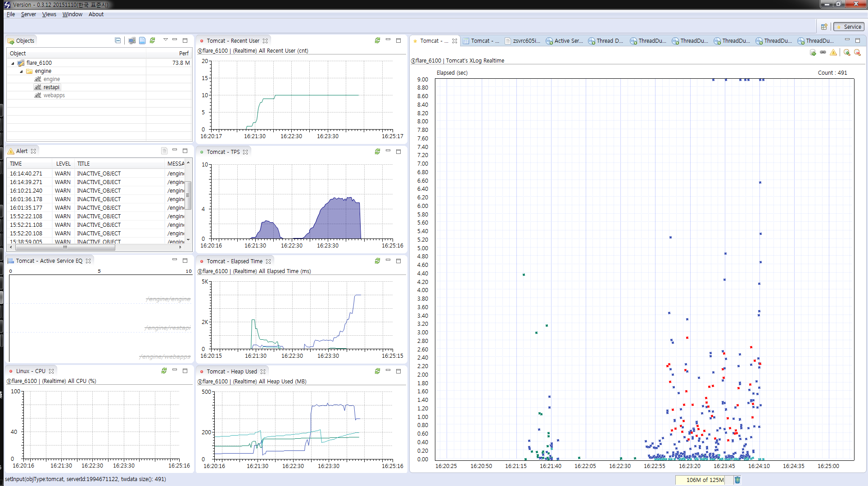The height and width of the screenshot is (486, 868).
Task: Collapse the engine folder node
Action: click(x=21, y=71)
